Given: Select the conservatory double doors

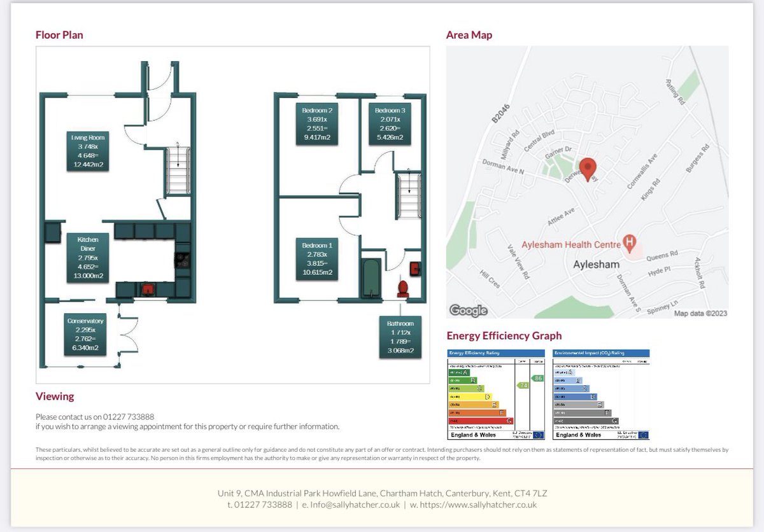Looking at the screenshot, I should pos(129,334).
